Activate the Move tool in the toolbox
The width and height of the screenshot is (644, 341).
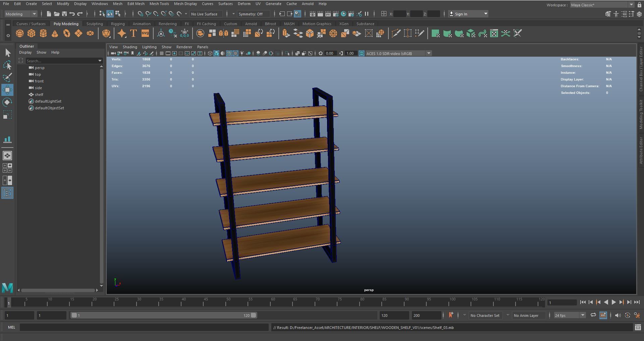pyautogui.click(x=7, y=90)
